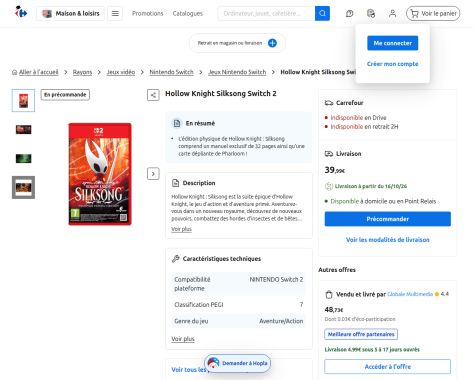Click the home icon in breadcrumb
Viewport: 475px width, 380px height.
point(14,72)
